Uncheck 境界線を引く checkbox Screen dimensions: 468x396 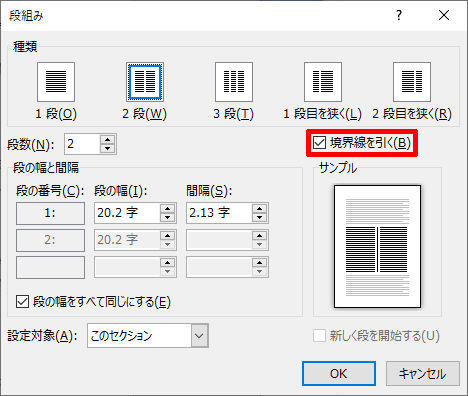pyautogui.click(x=319, y=143)
